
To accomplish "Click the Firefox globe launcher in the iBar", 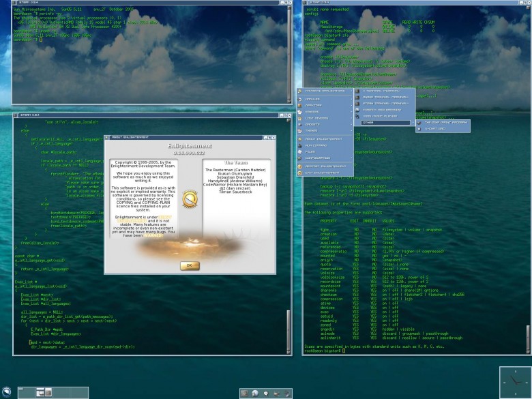I will 255,394.
